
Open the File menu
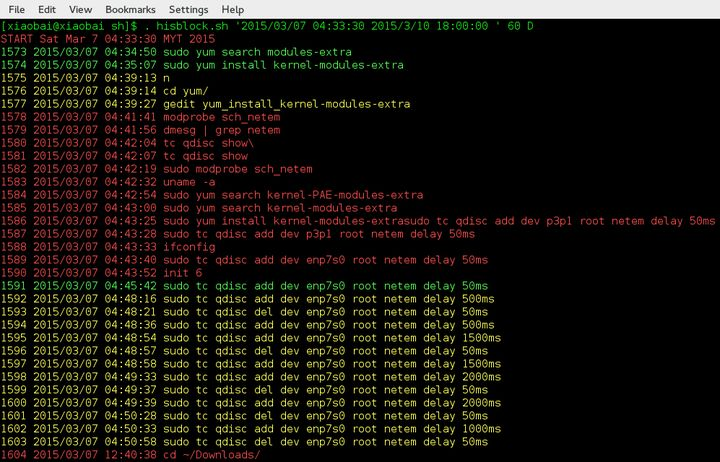click(17, 9)
